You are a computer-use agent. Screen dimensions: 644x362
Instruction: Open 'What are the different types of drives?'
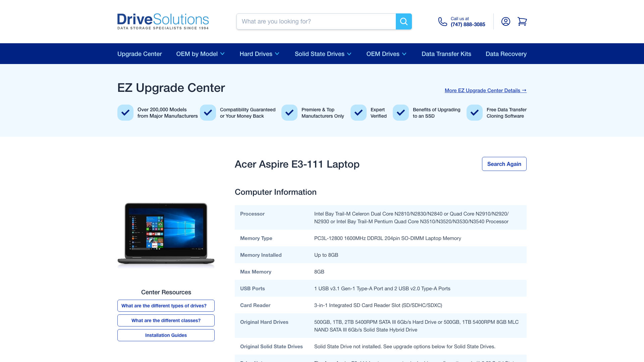[x=166, y=306]
